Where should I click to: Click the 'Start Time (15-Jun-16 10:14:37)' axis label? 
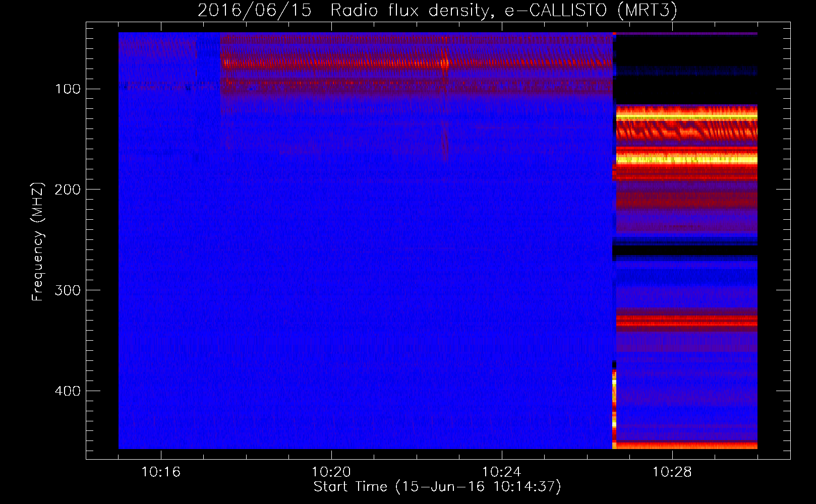[x=437, y=487]
